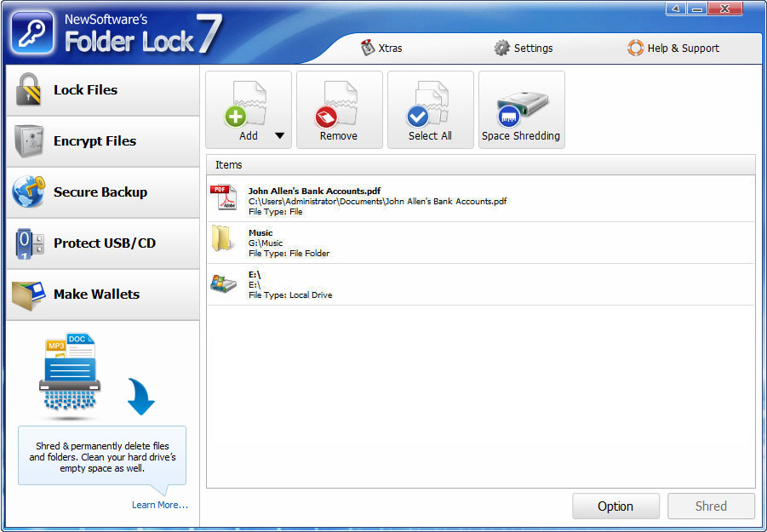Click the Settings gear icon
This screenshot has width=767, height=532.
[501, 48]
